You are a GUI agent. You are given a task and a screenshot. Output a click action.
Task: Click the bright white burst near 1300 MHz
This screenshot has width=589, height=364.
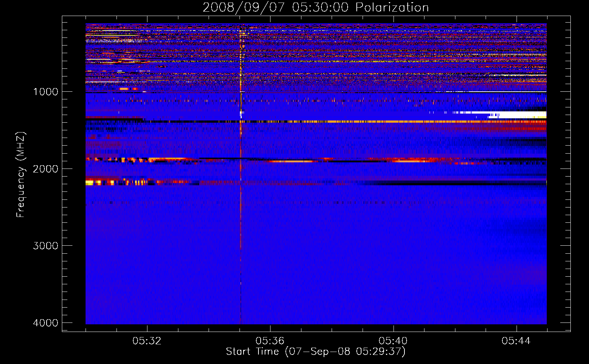tap(517, 115)
